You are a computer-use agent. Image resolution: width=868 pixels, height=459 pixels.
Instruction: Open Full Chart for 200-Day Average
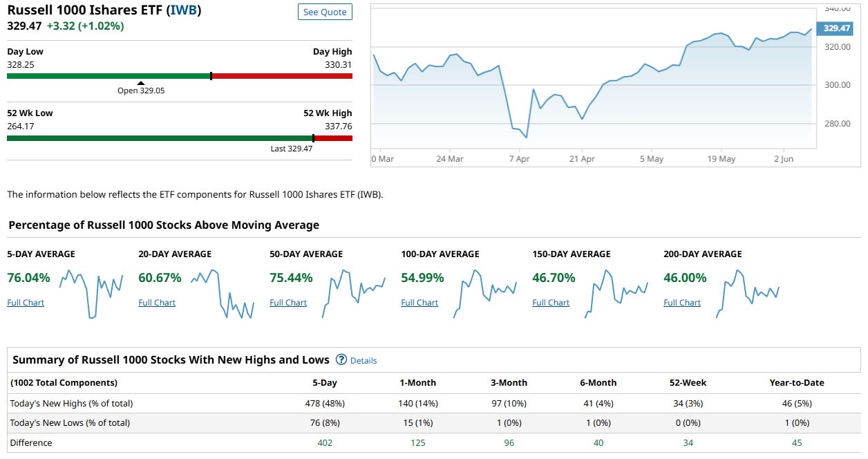682,303
